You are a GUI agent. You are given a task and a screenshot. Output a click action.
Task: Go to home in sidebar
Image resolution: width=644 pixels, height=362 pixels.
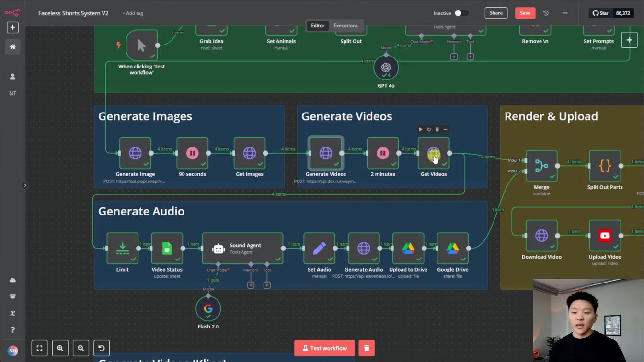(12, 47)
